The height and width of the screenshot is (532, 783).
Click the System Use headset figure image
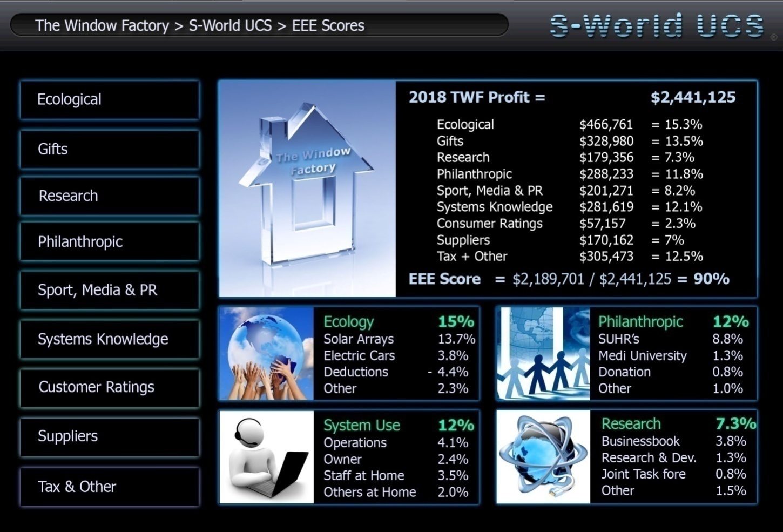(266, 457)
